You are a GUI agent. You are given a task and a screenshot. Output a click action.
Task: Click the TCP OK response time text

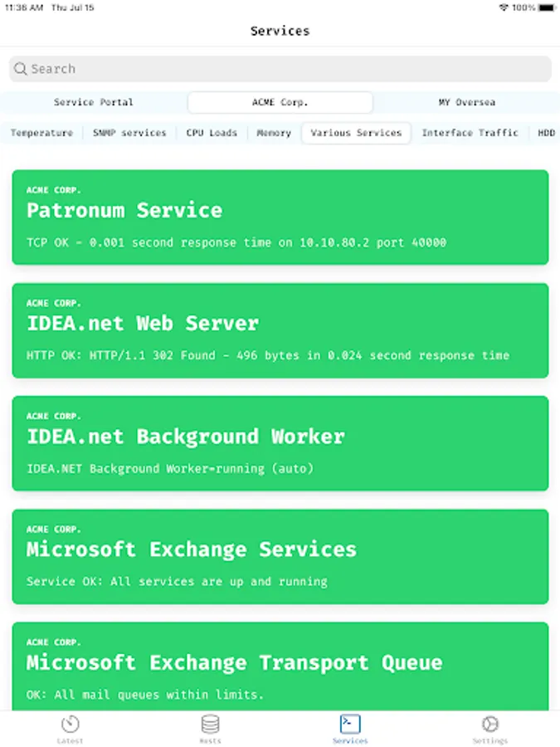tap(236, 242)
